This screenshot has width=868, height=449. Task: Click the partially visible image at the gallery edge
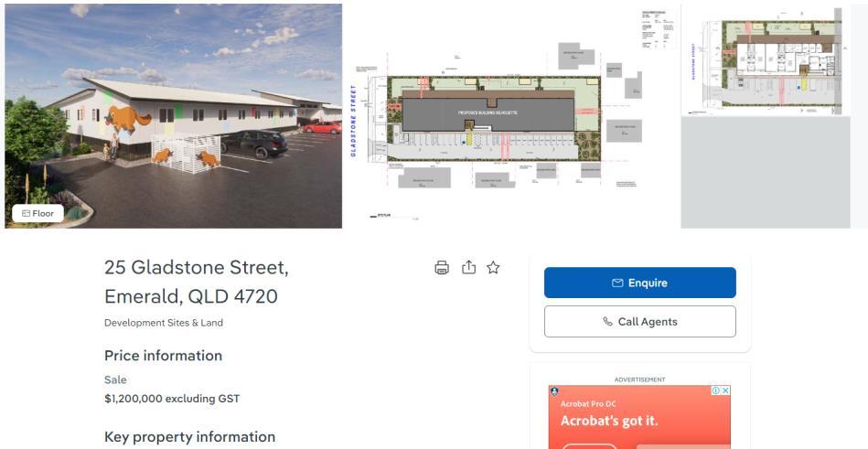[x=861, y=116]
